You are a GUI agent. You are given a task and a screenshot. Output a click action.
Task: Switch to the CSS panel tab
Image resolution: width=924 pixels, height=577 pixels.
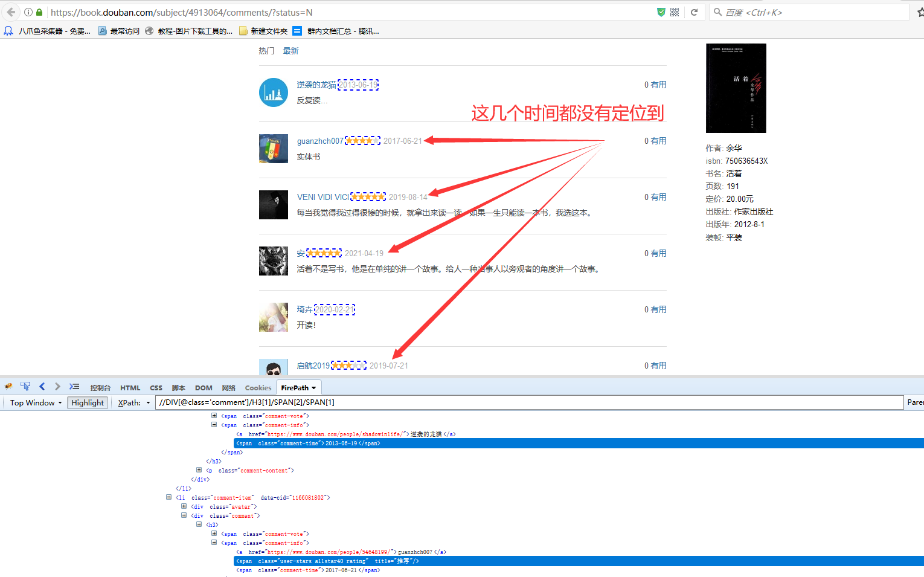156,388
